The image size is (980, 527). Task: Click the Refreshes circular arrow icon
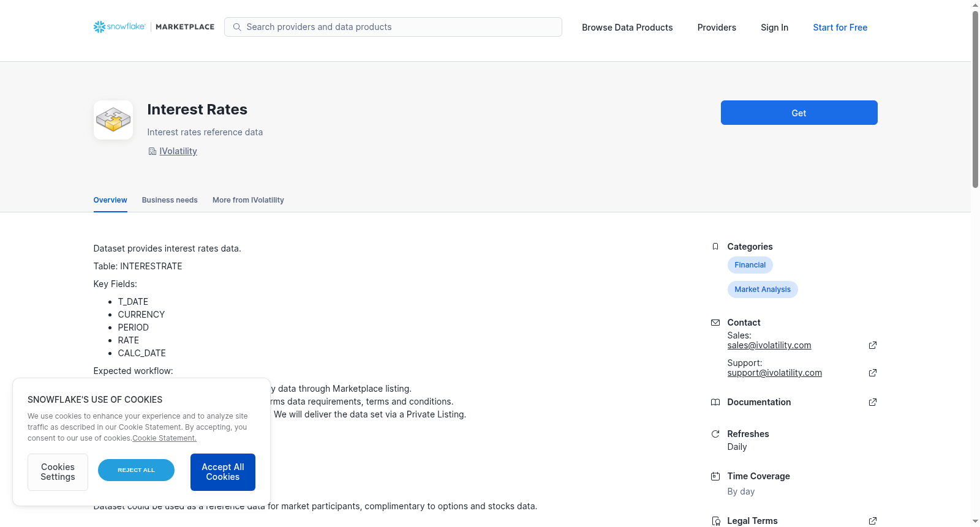tap(715, 434)
